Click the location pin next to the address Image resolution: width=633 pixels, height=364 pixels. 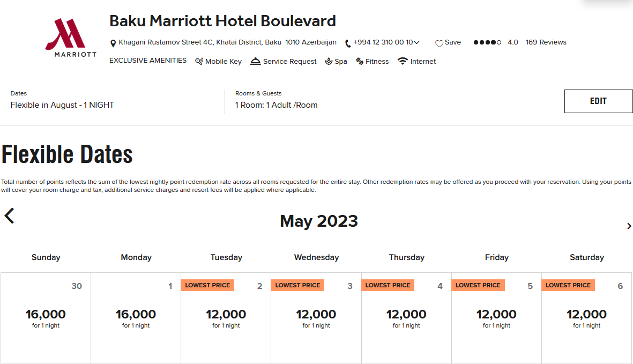point(113,42)
